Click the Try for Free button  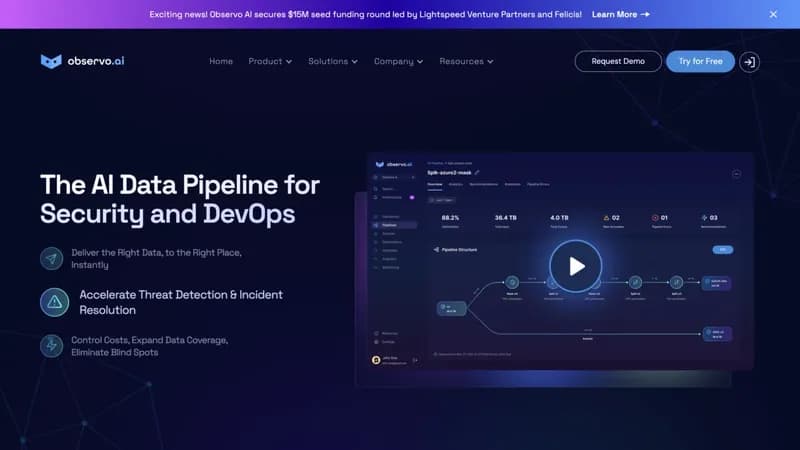tap(700, 61)
